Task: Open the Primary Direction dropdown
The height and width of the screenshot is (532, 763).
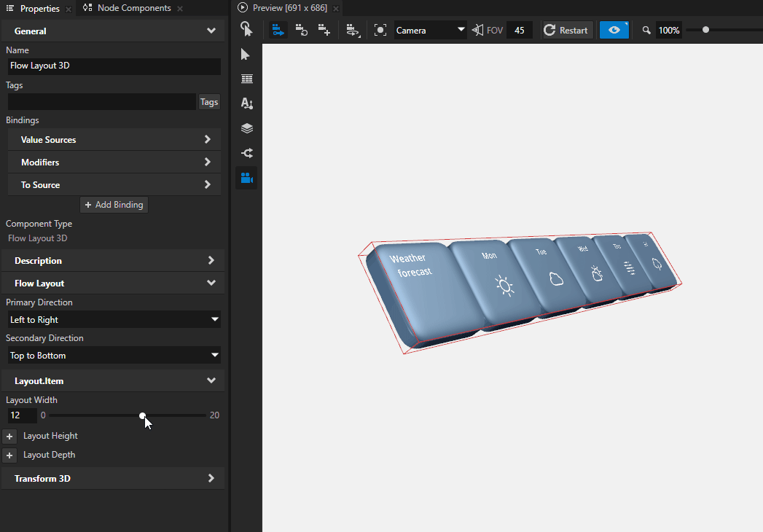Action: [114, 319]
